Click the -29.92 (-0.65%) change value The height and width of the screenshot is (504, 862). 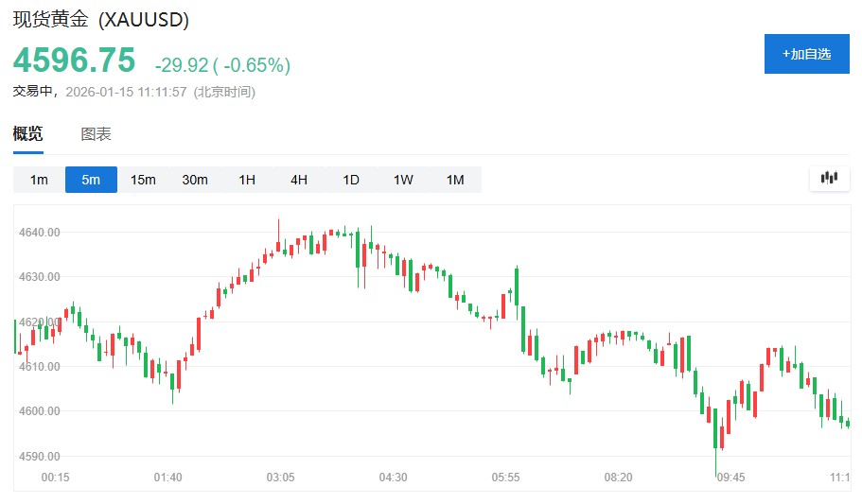tap(222, 64)
